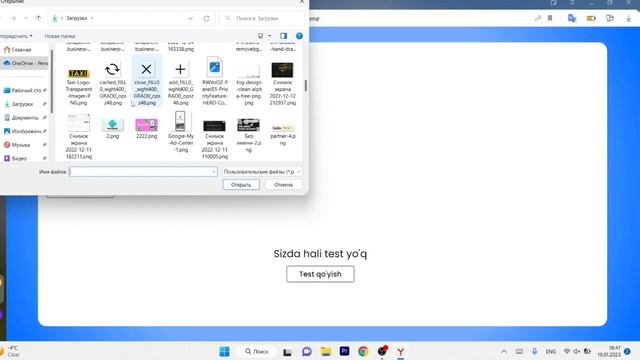Open the taskbar Поиск search box
This screenshot has height=360, width=640.
(257, 351)
